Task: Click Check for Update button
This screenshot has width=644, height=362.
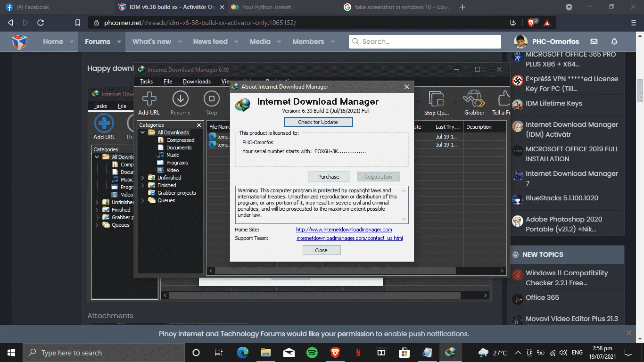Action: (318, 122)
